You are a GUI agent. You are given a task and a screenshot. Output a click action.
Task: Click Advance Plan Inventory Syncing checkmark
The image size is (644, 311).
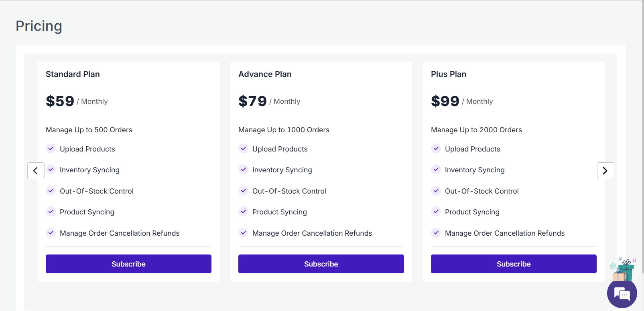244,170
